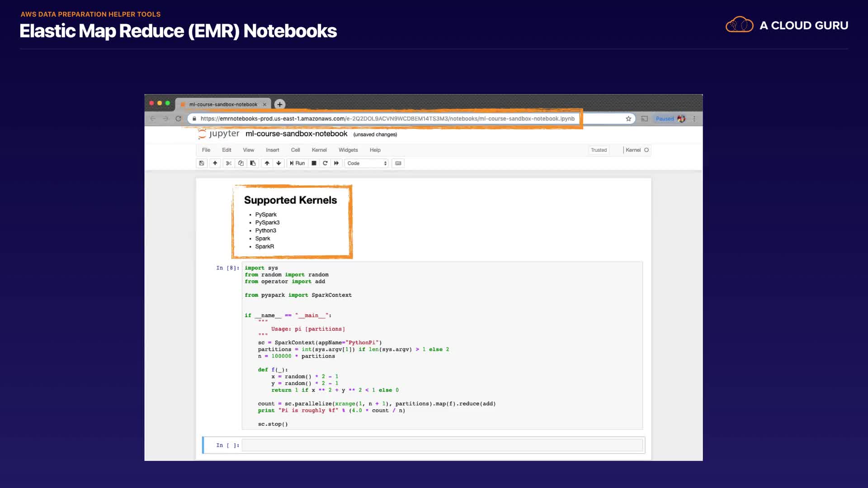Copy selected cells icon
Image resolution: width=868 pixels, height=488 pixels.
click(x=241, y=163)
